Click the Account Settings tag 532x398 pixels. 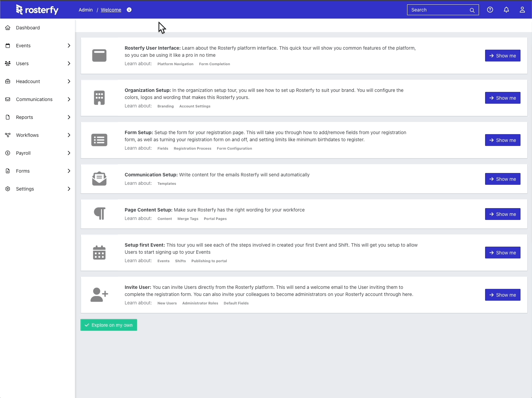195,106
